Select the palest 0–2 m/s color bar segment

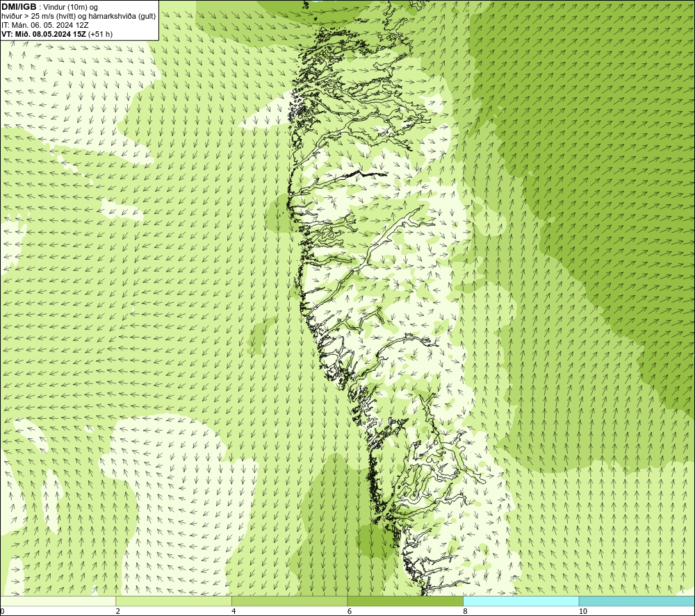[x=58, y=601]
